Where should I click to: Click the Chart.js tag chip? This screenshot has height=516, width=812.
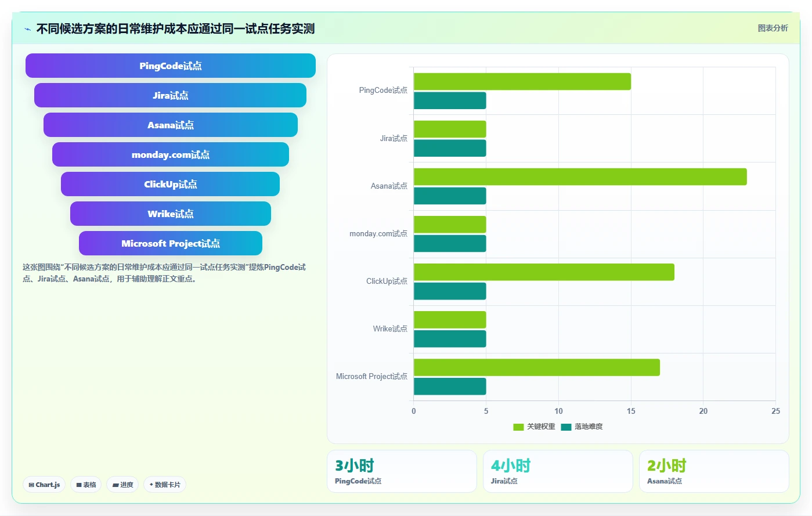click(x=44, y=485)
